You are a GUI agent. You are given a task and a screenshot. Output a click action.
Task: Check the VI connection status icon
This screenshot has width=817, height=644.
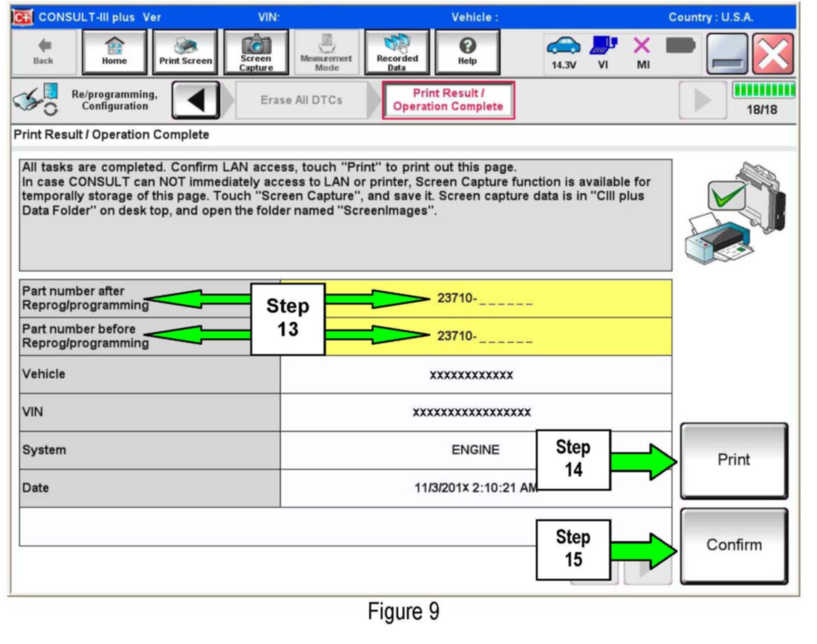(603, 52)
